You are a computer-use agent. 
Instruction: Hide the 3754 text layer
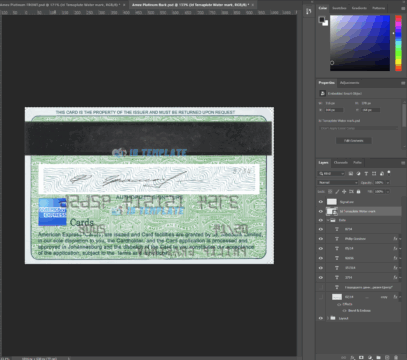tap(321, 277)
